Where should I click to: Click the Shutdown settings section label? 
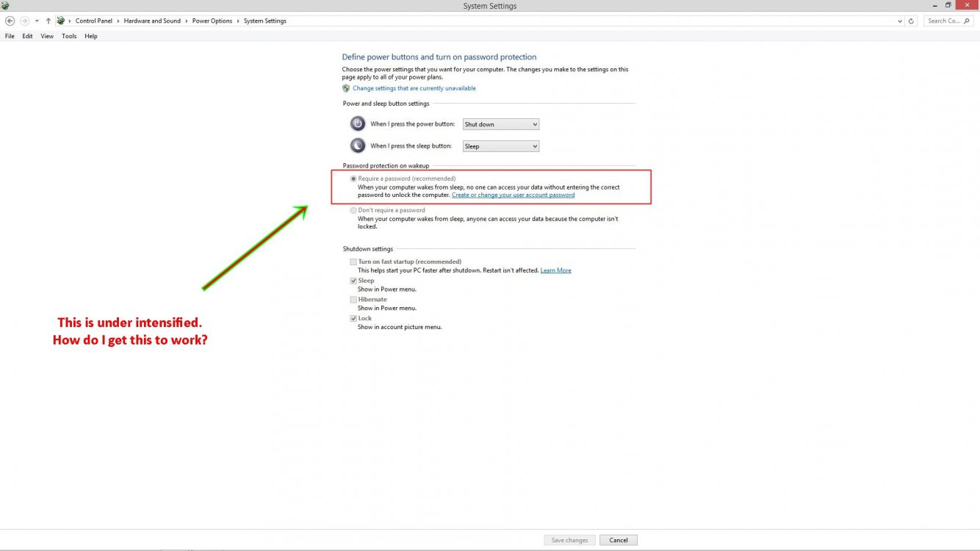[x=368, y=249]
